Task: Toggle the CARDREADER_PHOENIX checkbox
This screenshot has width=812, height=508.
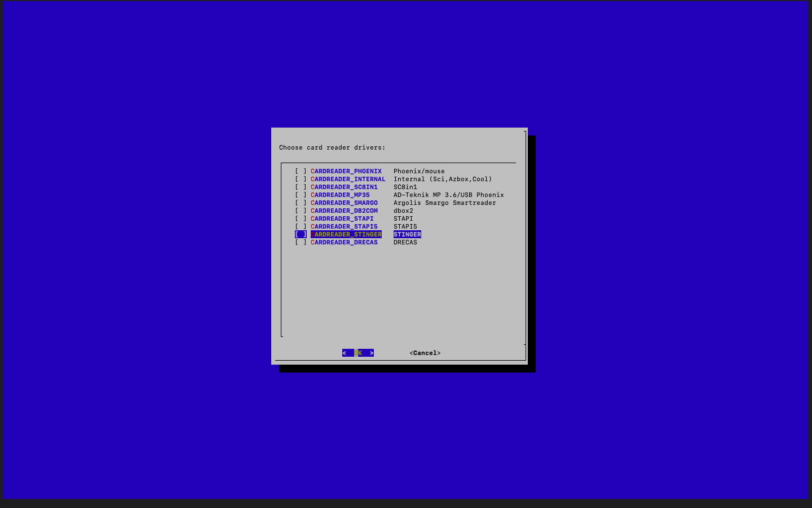Action: tap(301, 171)
